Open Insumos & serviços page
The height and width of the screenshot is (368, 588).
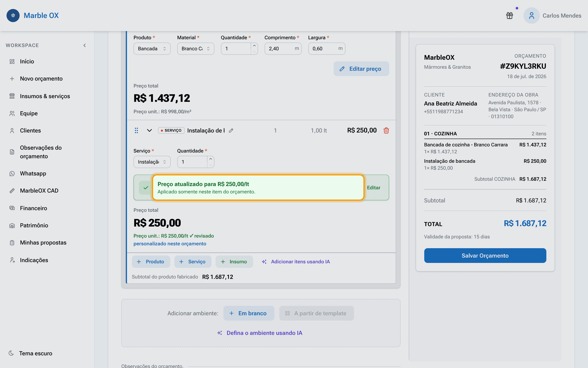click(45, 96)
